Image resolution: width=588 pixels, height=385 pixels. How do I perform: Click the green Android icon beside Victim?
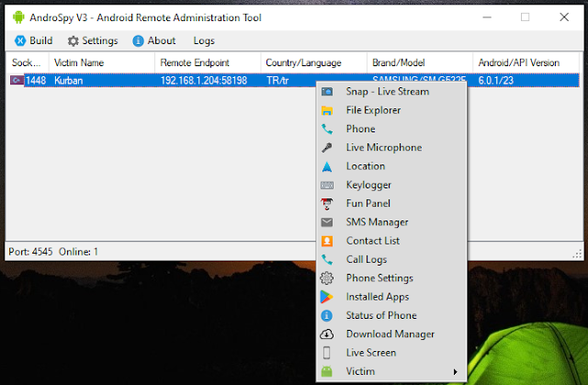coord(327,371)
